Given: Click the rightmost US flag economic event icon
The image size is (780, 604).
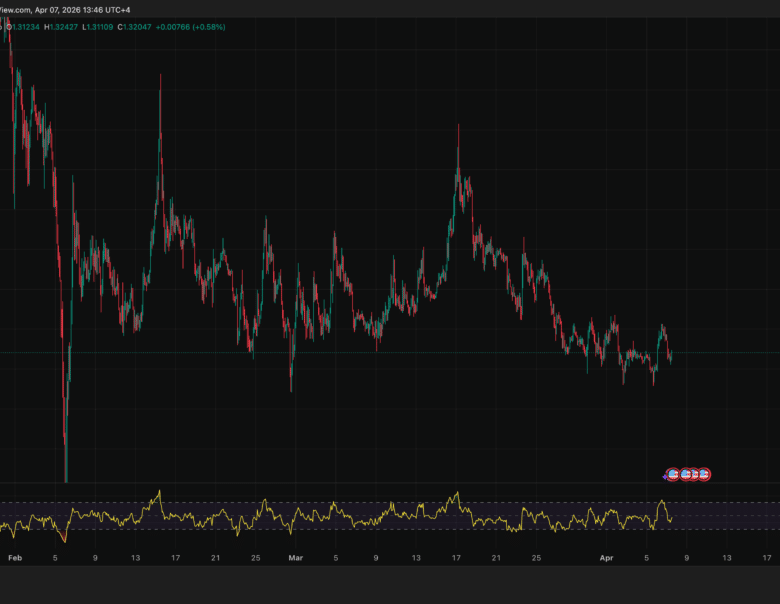Looking at the screenshot, I should [704, 473].
